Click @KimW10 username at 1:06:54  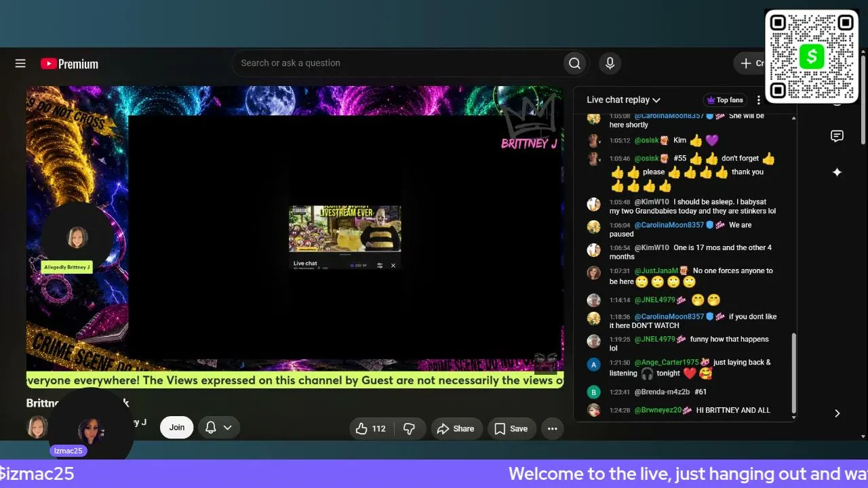pyautogui.click(x=652, y=247)
